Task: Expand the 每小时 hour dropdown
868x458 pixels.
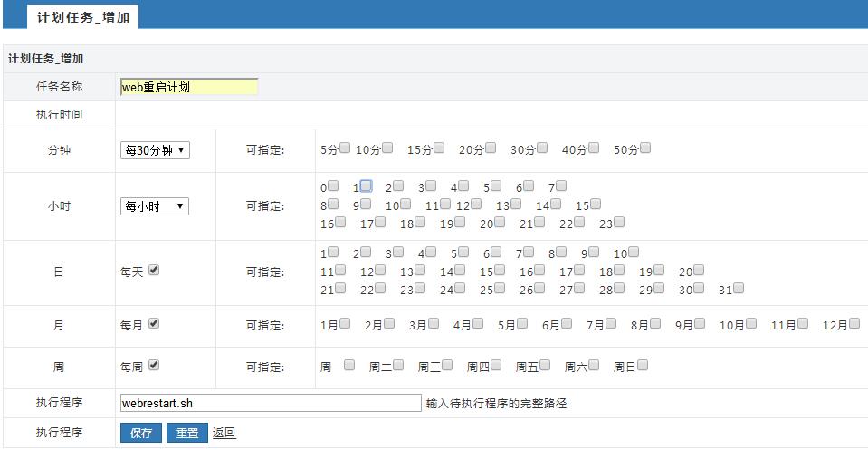Action: [155, 206]
